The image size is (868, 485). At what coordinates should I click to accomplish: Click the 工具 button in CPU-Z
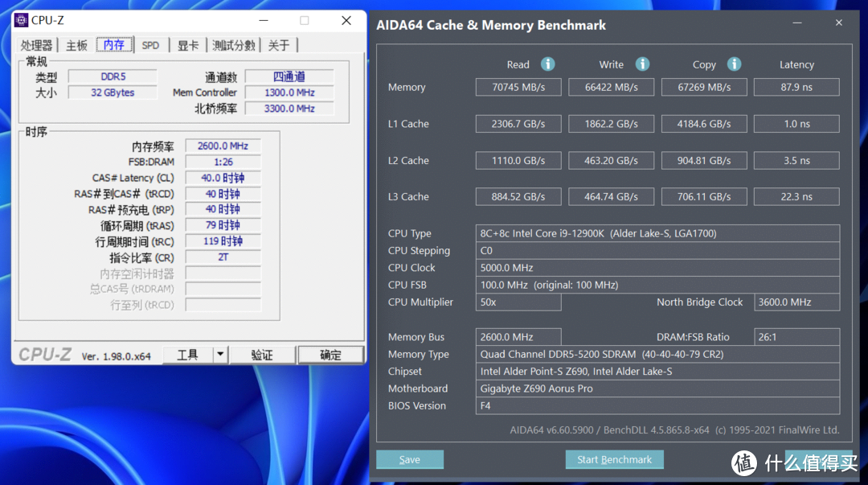(x=187, y=354)
